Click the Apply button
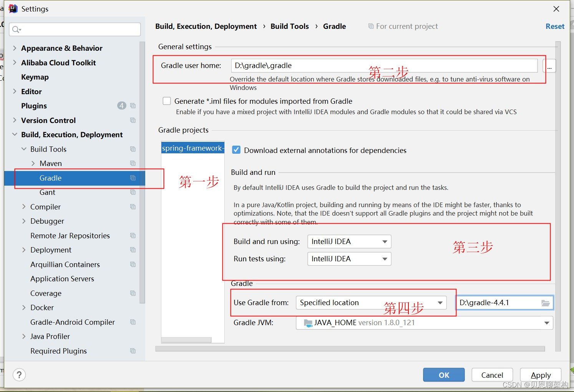This screenshot has height=392, width=574. [541, 375]
